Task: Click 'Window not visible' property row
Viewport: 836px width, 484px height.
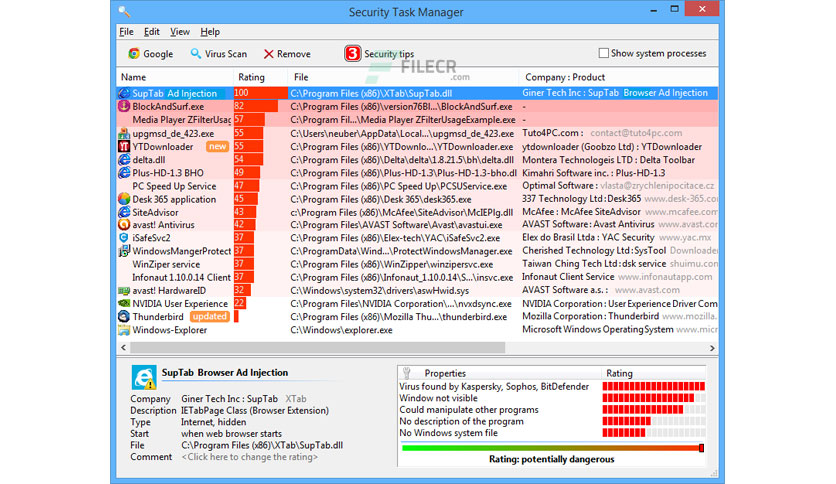Action: pos(552,398)
